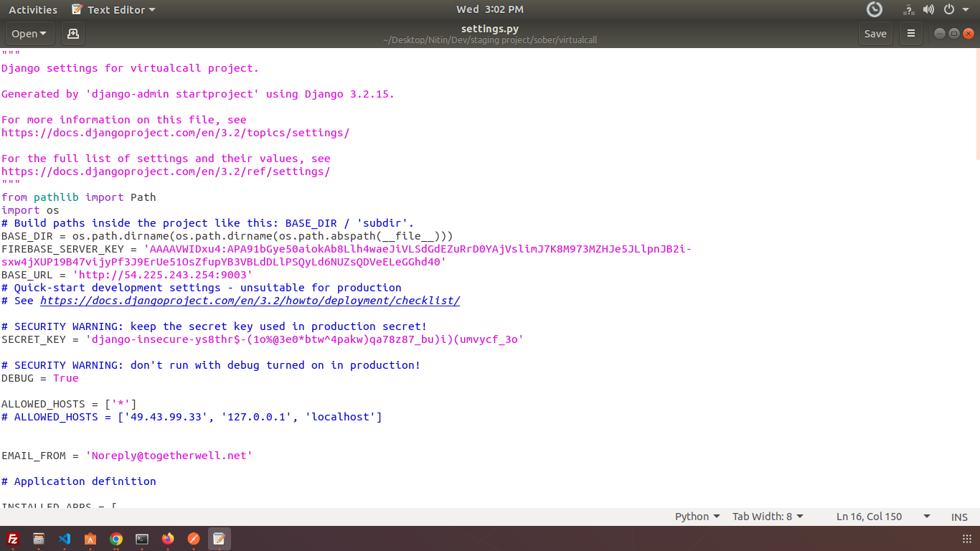
Task: Change Tab Width dropdown setting
Action: pos(768,517)
